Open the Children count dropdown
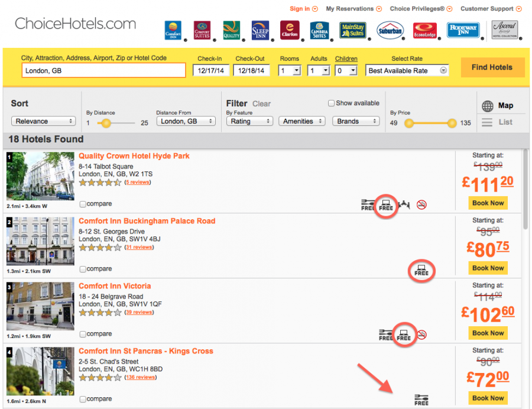 click(x=346, y=71)
